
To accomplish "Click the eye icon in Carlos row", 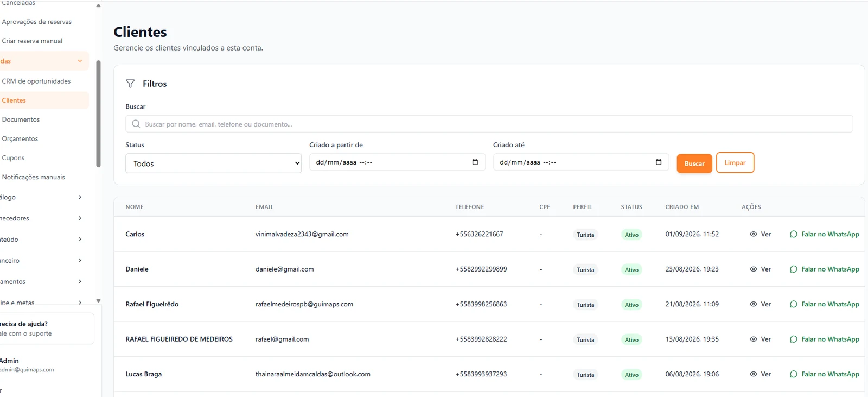I will click(753, 234).
